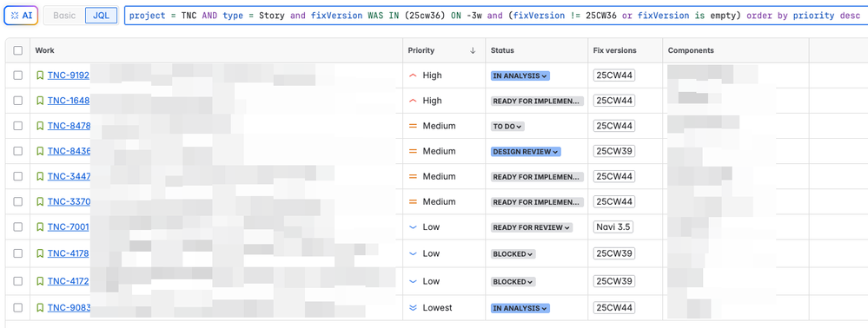
Task: Click the Navi 3.5 fix version for TNC-7001
Action: pyautogui.click(x=614, y=226)
